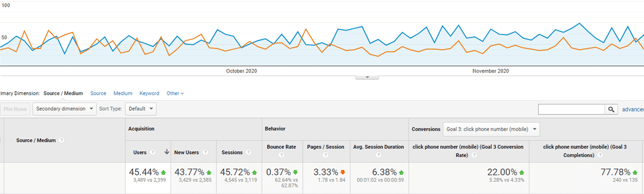Open help icon next to Source / Medium
This screenshot has height=194, width=644.
point(62,140)
